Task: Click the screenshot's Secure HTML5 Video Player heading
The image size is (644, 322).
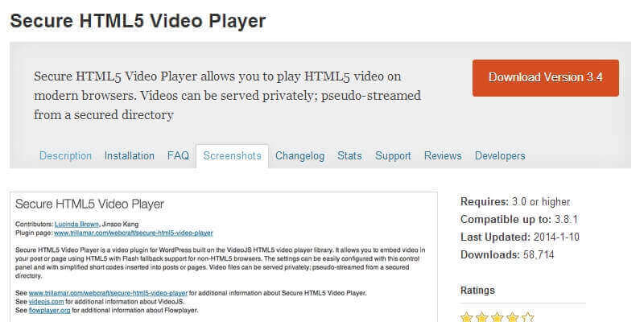Action: click(89, 204)
